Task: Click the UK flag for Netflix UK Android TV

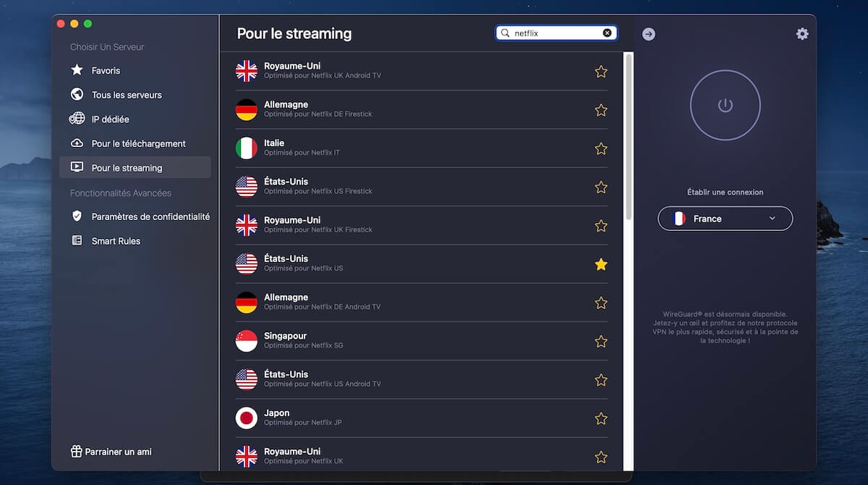Action: (247, 71)
